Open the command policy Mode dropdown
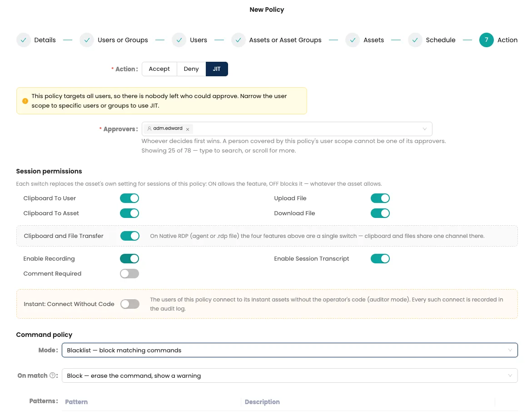The image size is (532, 415). click(290, 350)
